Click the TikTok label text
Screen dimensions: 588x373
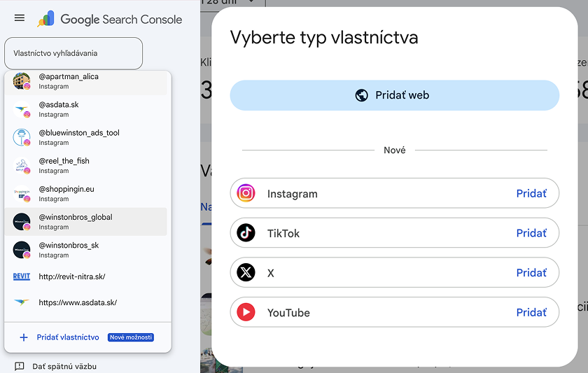coord(283,234)
